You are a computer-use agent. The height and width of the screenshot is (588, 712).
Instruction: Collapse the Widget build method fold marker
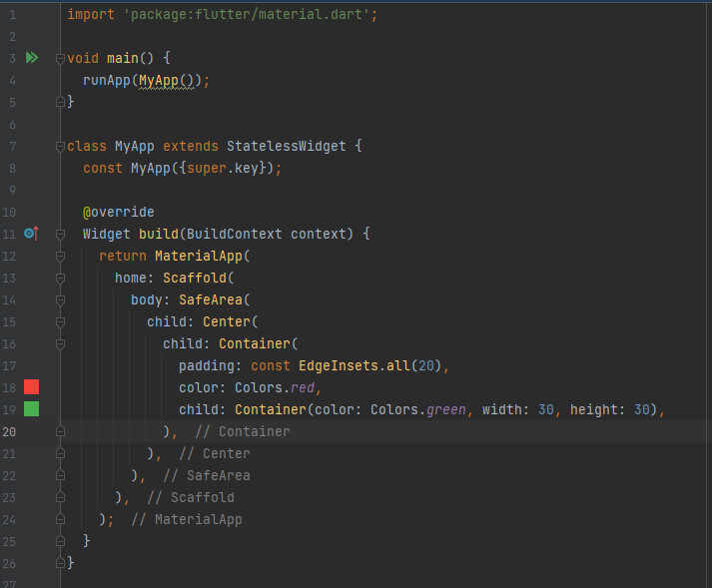coord(60,235)
